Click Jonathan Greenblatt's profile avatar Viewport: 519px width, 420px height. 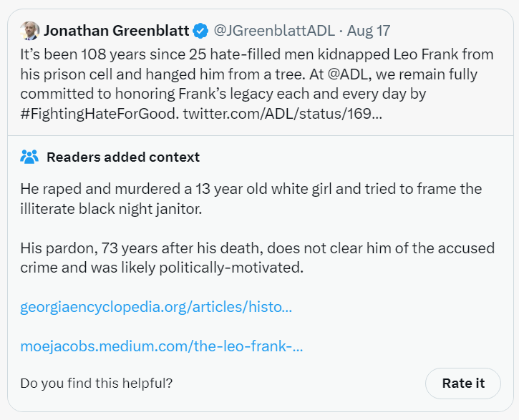(x=29, y=31)
